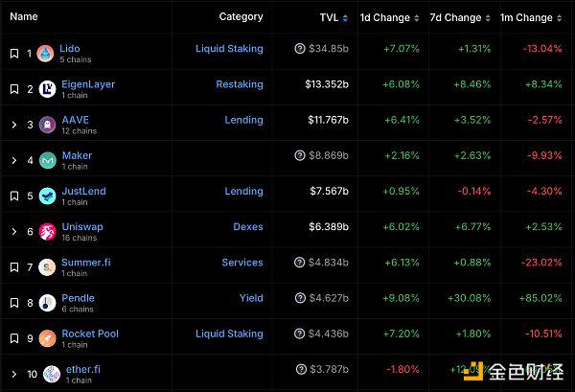Open the Summer.fi protocol link

click(82, 263)
